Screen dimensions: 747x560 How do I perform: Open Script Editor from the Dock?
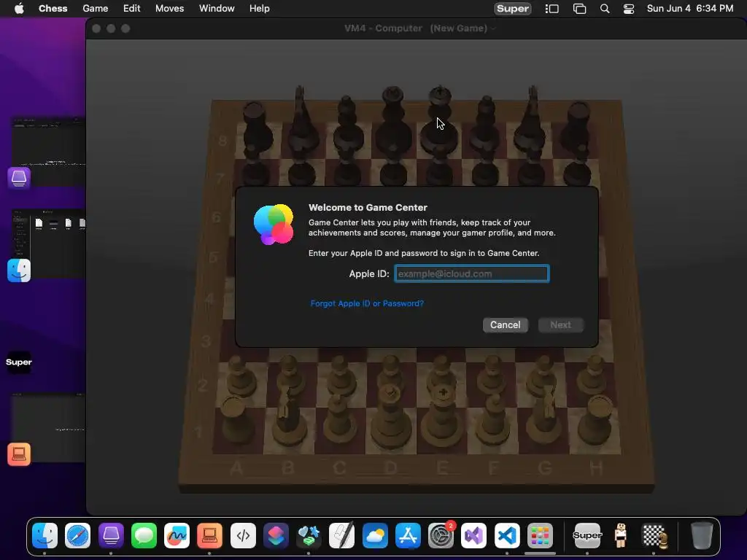(342, 536)
